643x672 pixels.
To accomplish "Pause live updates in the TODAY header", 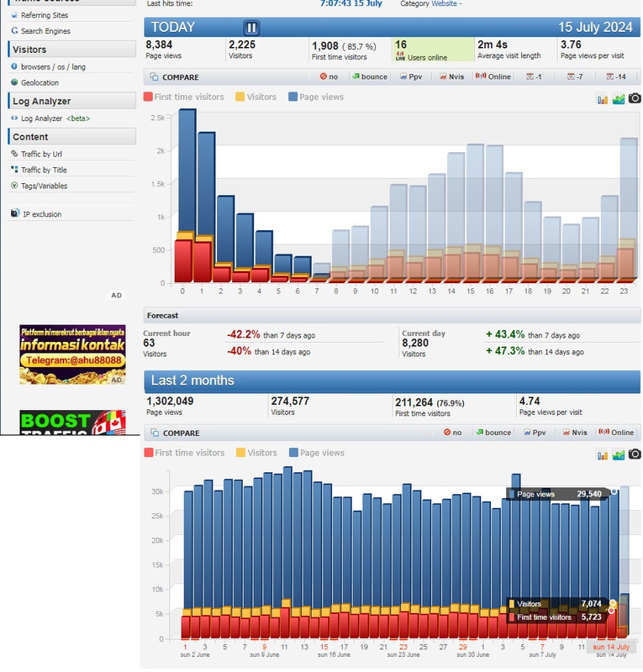I will point(251,28).
